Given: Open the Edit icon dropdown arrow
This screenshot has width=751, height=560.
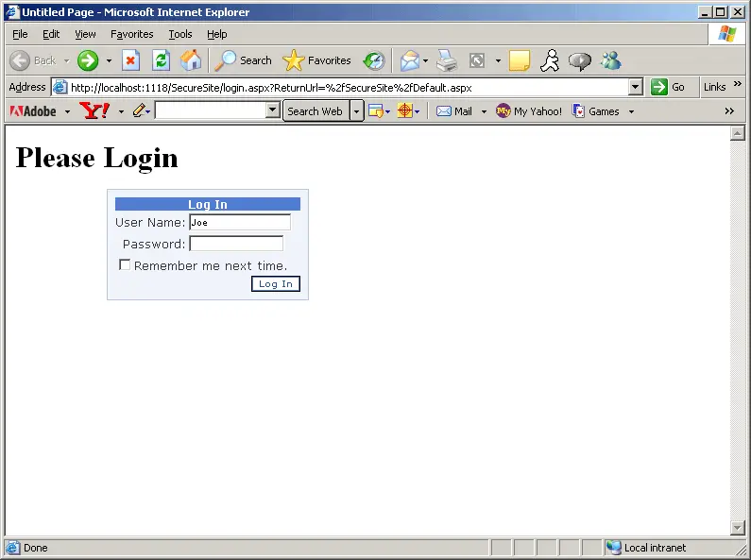Looking at the screenshot, I should pyautogui.click(x=498, y=60).
